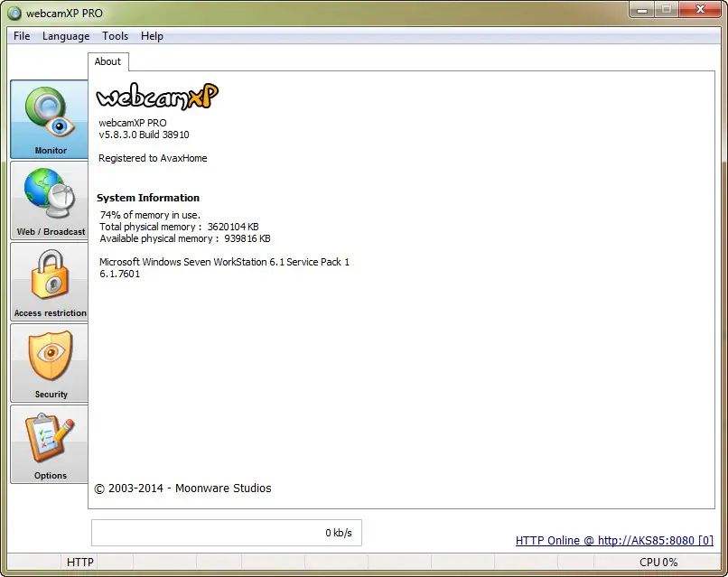Screen dimensions: 728x577
Task: Minimize the webcamXP PRO window
Action: [x=642, y=10]
